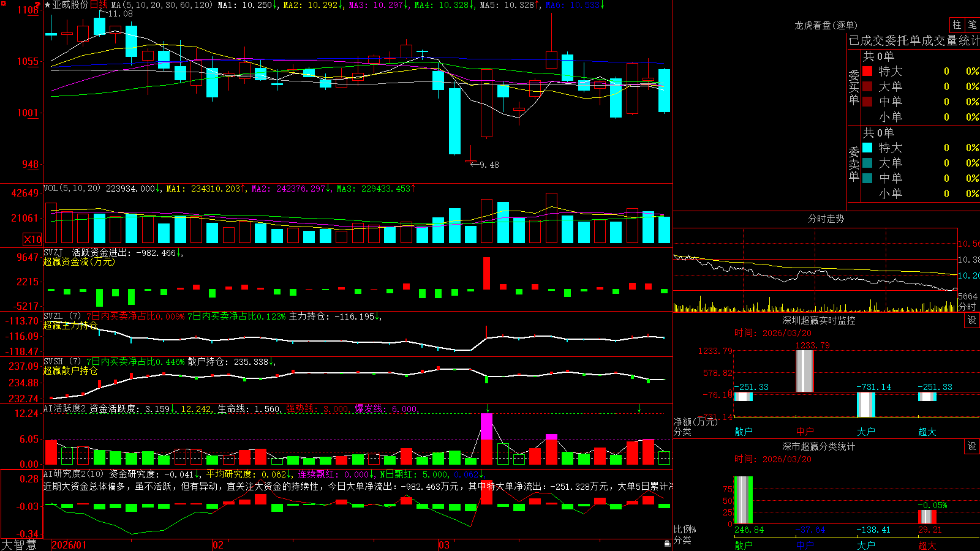Click the X10 volume scale button
Viewport: 980px width, 551px height.
point(32,239)
